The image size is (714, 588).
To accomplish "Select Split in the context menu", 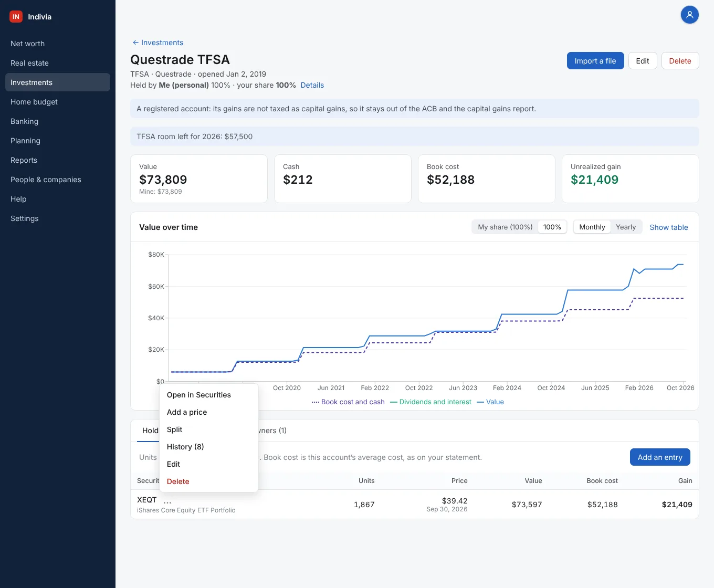I will [x=209, y=429].
